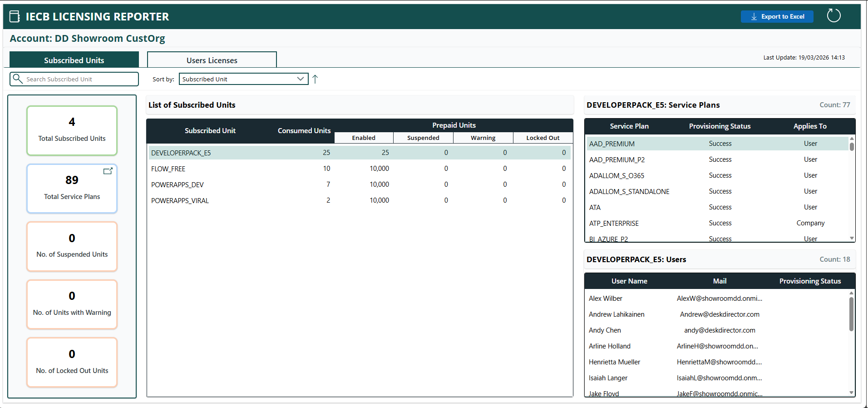Focus the Search Subscribed Unit field
This screenshot has width=868, height=408.
pos(79,79)
